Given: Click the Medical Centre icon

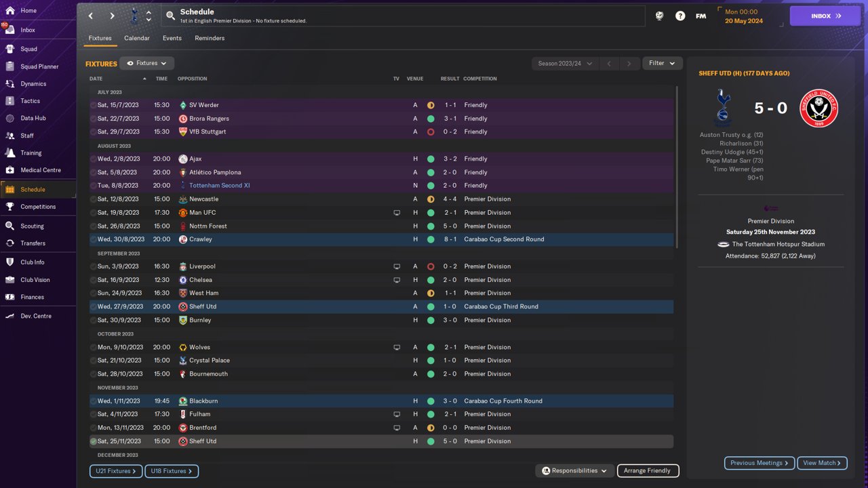Looking at the screenshot, I should click(9, 170).
